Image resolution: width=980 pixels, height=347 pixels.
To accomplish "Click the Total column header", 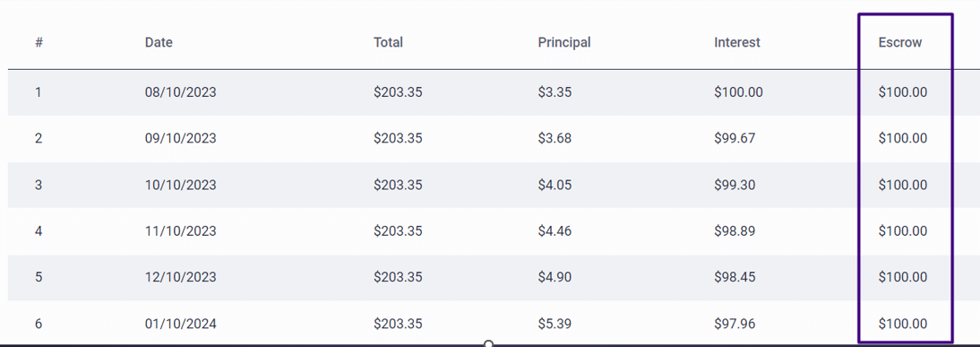I will (x=388, y=42).
